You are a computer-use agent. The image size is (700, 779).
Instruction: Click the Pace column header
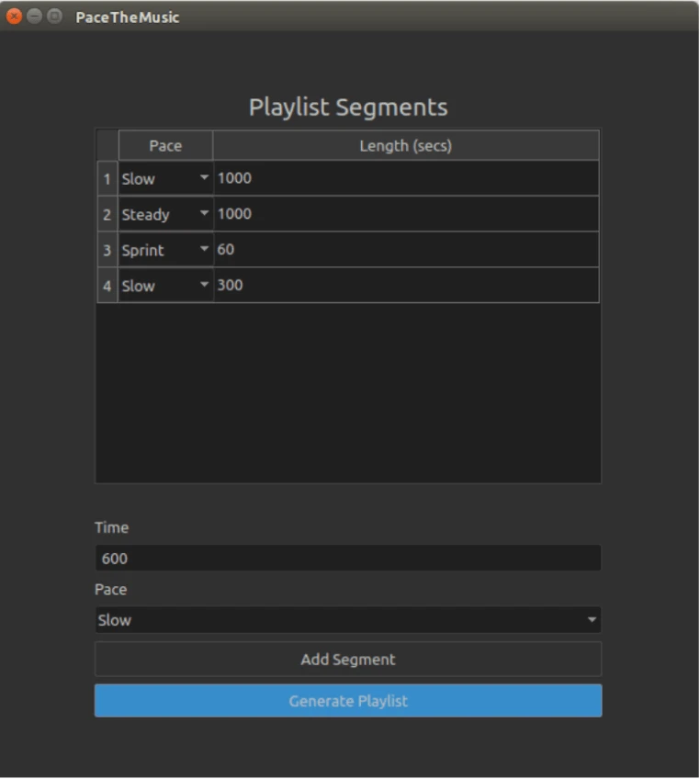[165, 145]
